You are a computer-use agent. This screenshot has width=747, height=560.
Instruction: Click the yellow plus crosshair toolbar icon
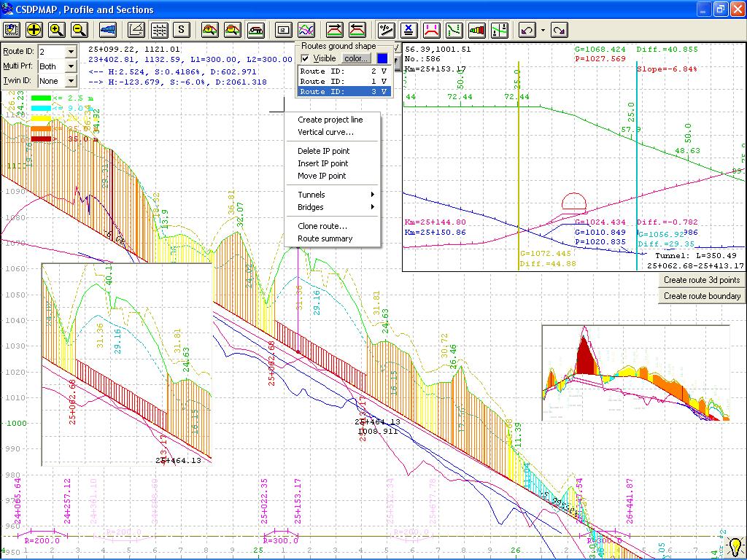pos(34,30)
